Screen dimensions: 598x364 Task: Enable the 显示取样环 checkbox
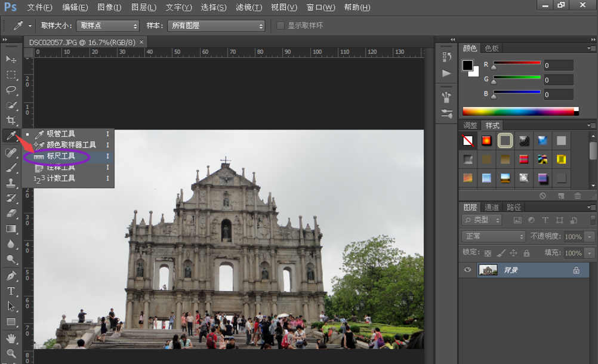point(280,26)
